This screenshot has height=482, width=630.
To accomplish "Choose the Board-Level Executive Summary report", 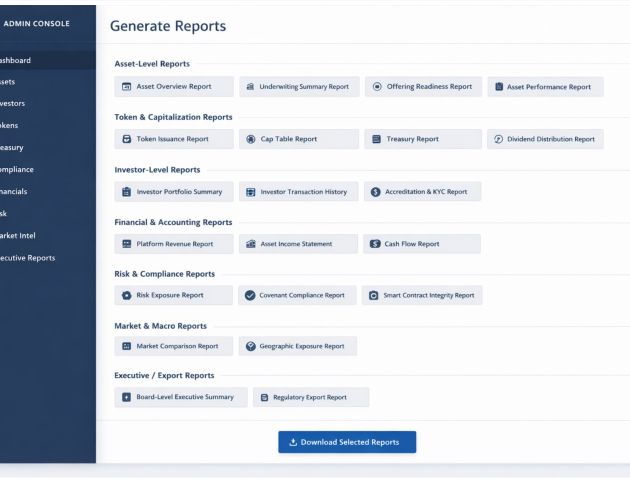I will pos(179,397).
